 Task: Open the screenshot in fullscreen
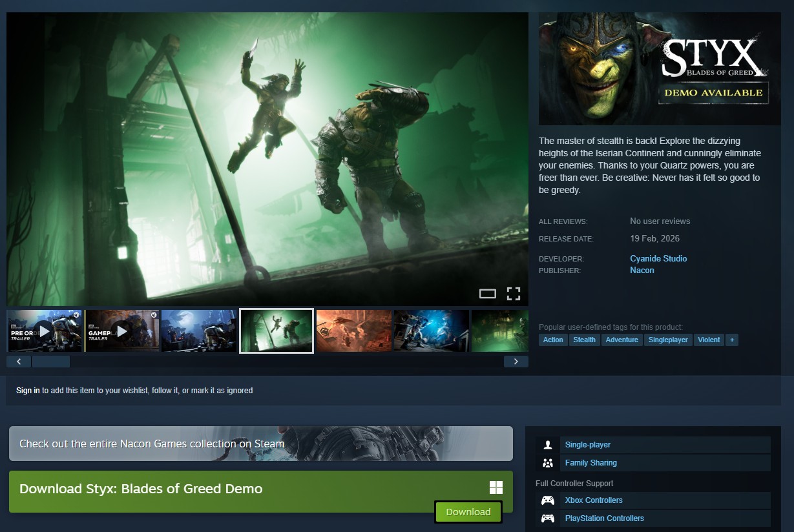(514, 294)
